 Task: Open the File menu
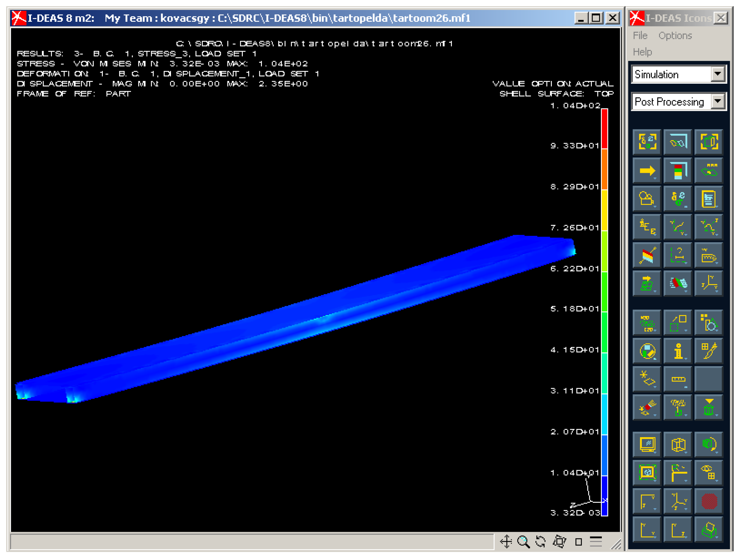click(x=640, y=36)
